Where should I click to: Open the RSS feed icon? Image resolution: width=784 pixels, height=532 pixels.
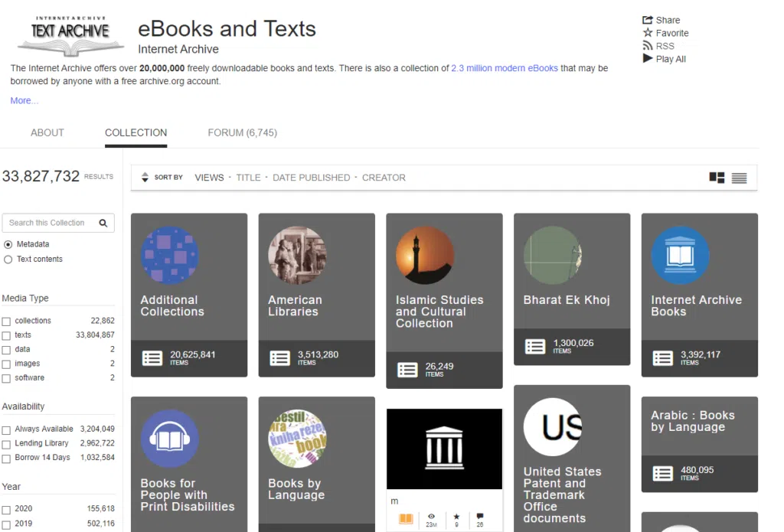point(647,45)
